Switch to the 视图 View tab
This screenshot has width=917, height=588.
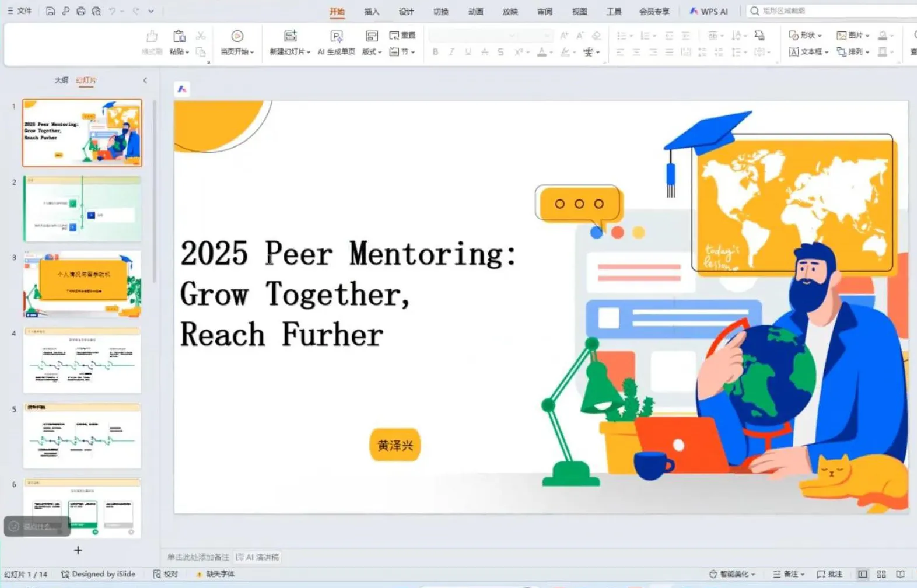[579, 12]
